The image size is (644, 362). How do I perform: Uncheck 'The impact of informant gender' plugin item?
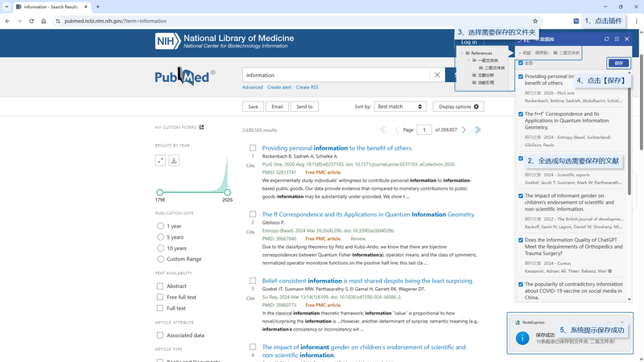[x=521, y=195]
